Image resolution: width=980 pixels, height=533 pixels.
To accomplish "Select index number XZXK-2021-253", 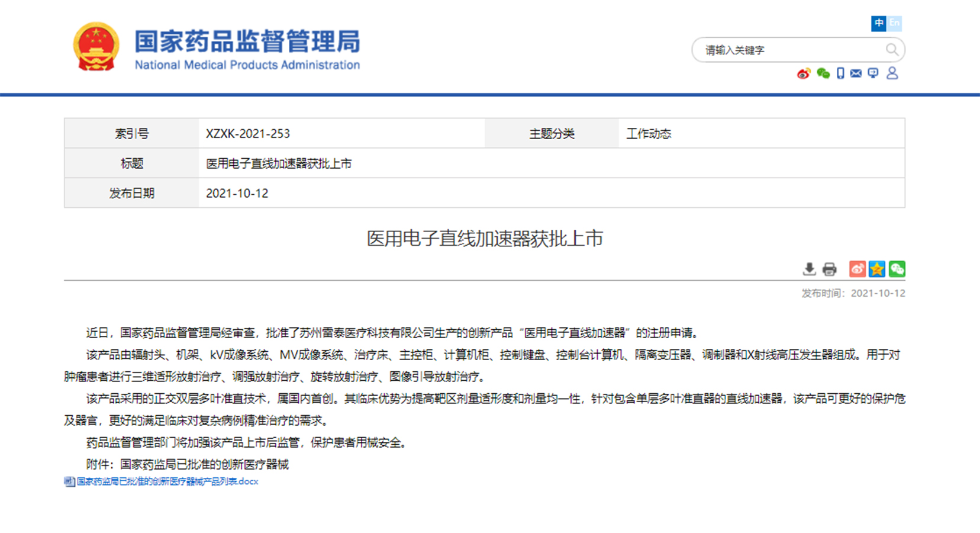I will tap(248, 134).
